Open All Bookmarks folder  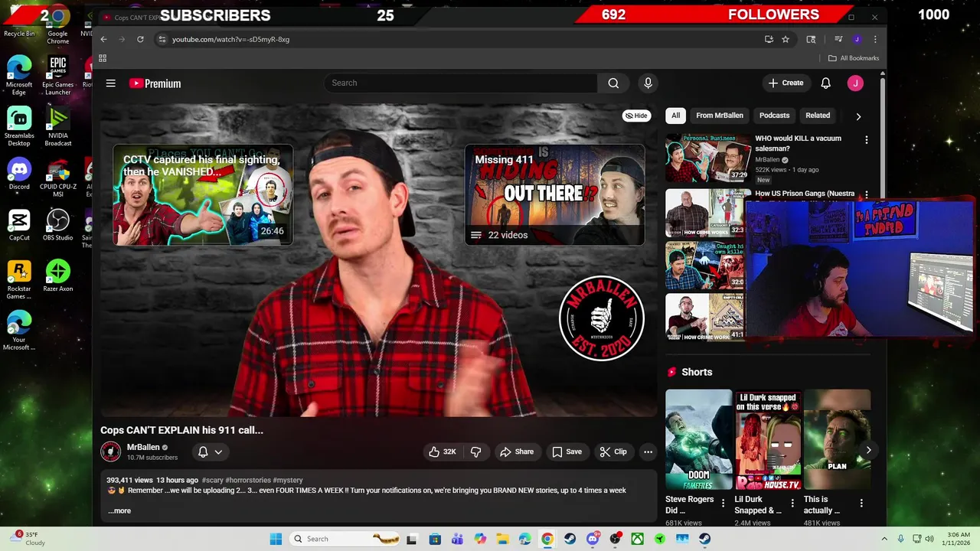point(854,58)
